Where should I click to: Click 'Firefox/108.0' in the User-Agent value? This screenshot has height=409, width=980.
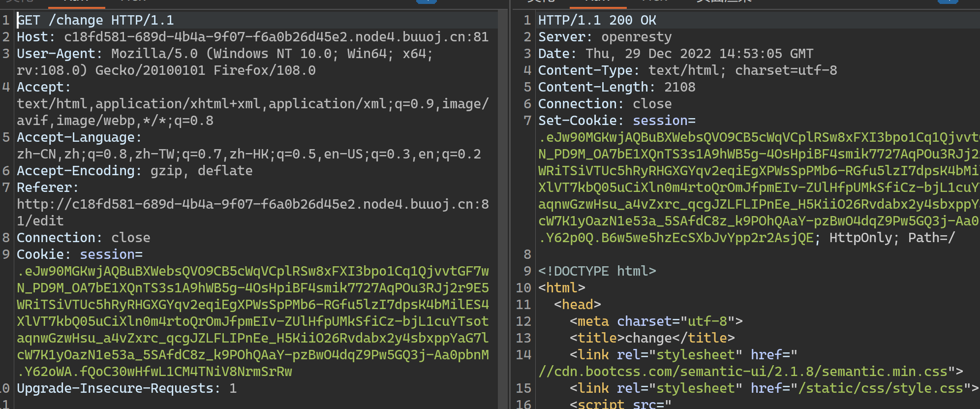[264, 70]
